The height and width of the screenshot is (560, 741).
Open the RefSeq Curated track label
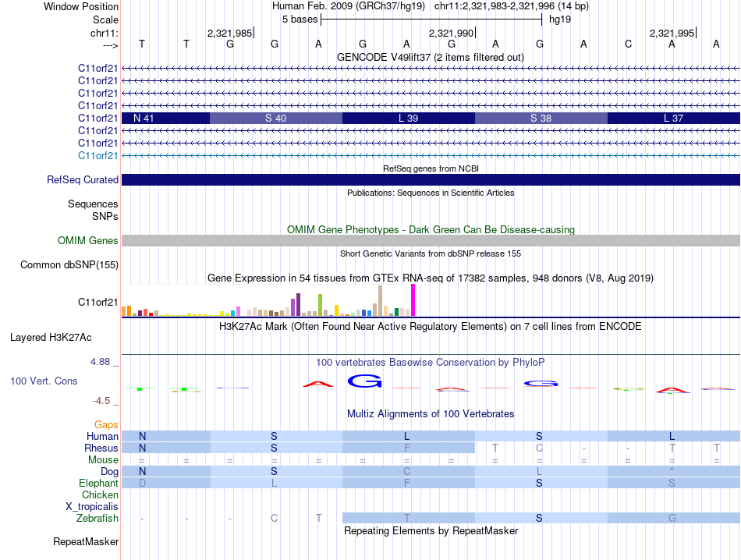pos(83,179)
